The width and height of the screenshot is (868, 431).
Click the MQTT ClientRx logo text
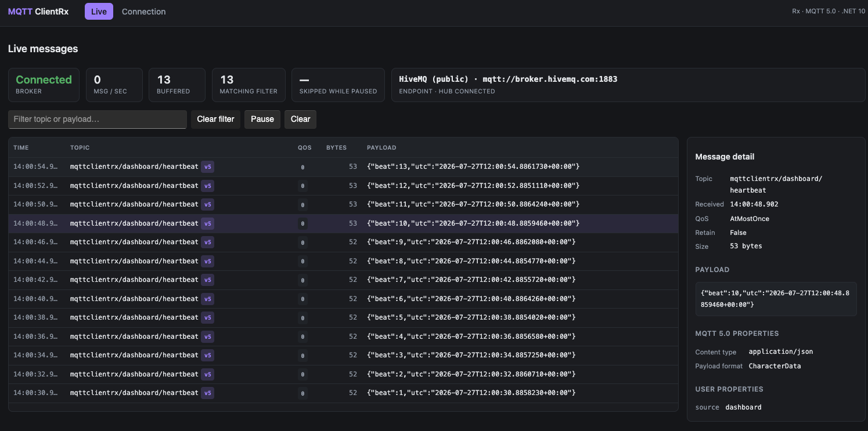point(38,12)
